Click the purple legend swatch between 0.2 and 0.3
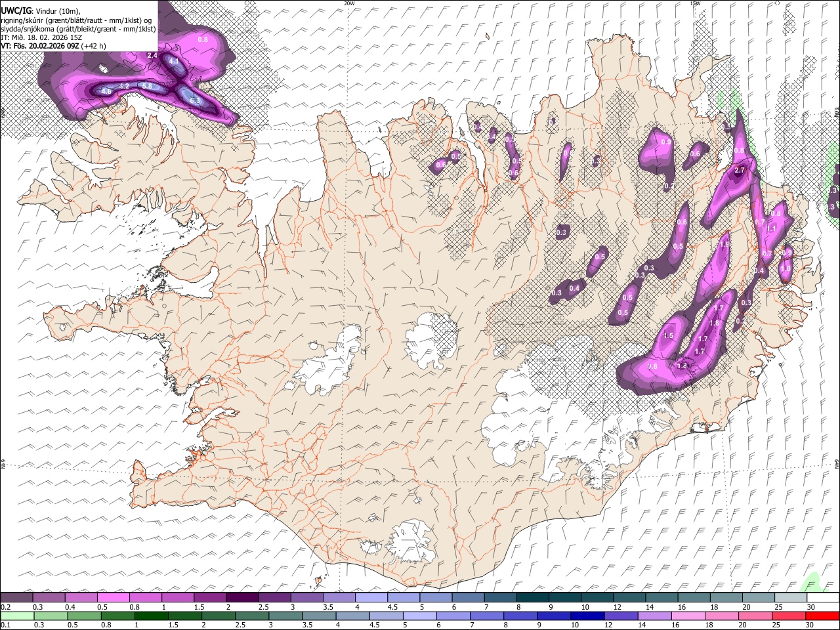 click(16, 597)
